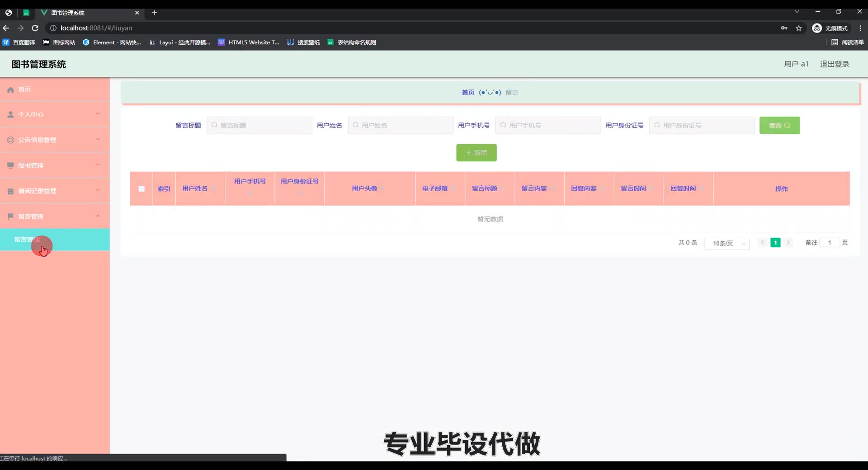Expand the 图书管理 sidebar menu

55,165
